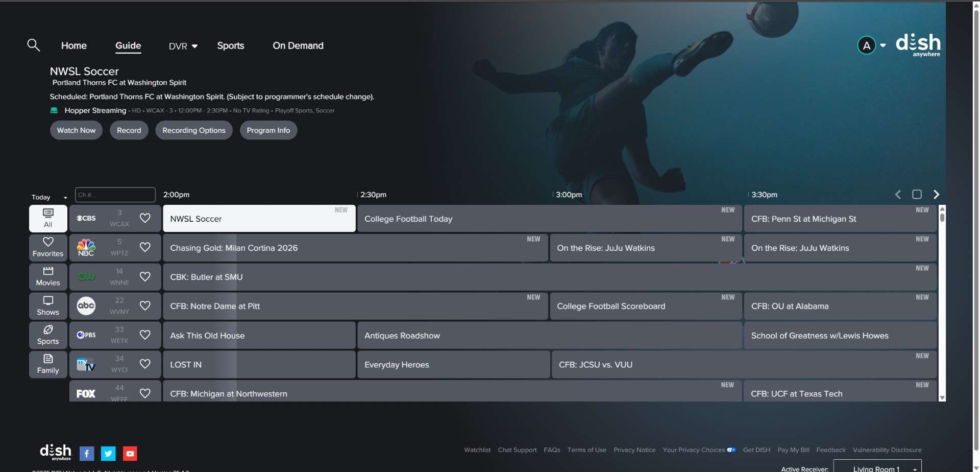Viewport: 980px width, 472px height.
Task: Navigate to the Home tab
Action: [x=73, y=45]
